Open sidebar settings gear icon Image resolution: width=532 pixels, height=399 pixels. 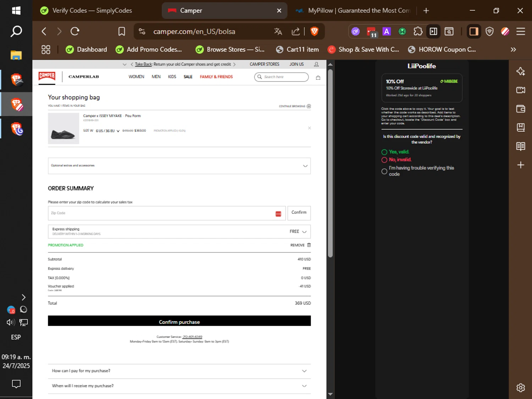click(x=521, y=388)
